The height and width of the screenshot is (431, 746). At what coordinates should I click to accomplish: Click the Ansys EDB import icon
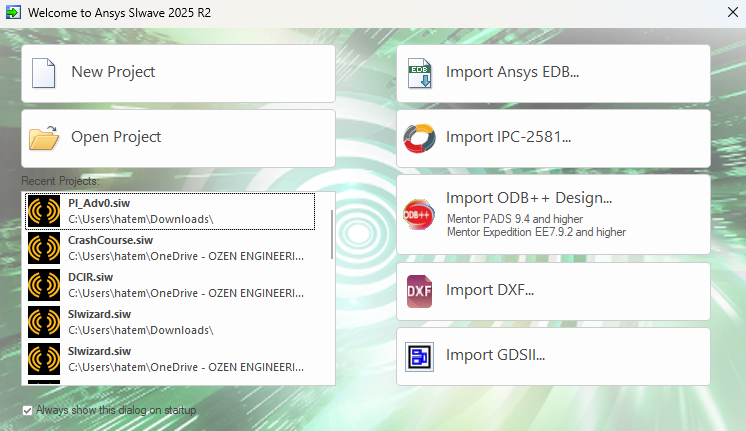(x=419, y=73)
